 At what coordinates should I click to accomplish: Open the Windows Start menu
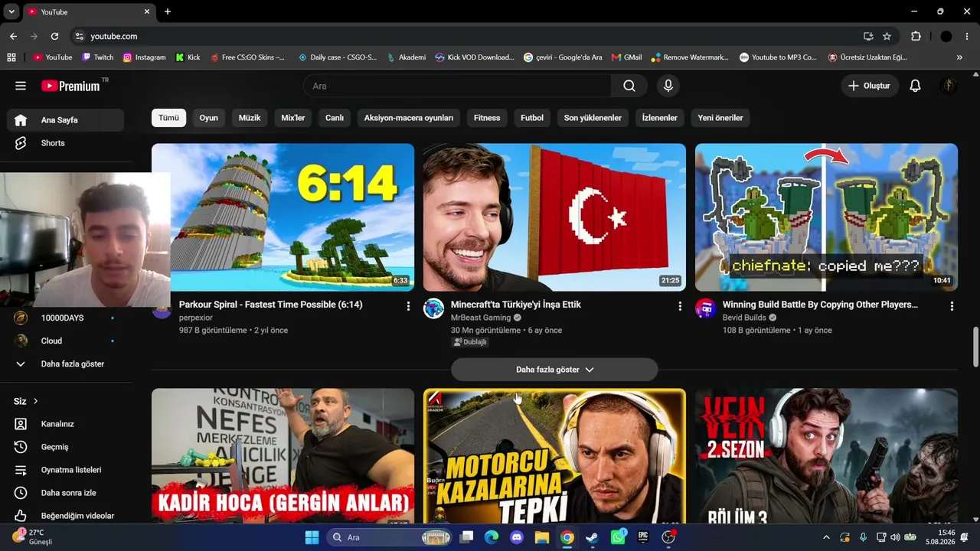(x=312, y=537)
